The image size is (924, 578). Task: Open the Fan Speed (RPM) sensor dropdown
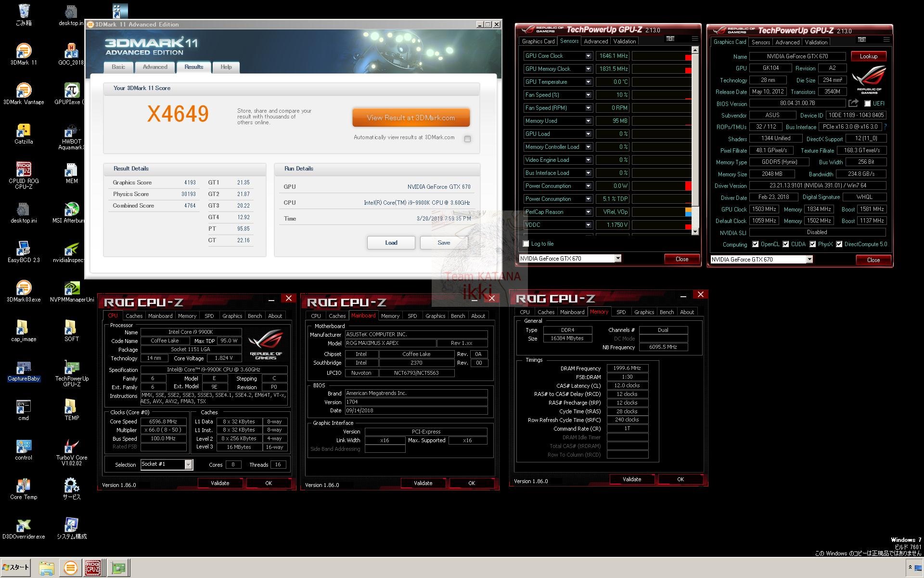click(x=588, y=108)
